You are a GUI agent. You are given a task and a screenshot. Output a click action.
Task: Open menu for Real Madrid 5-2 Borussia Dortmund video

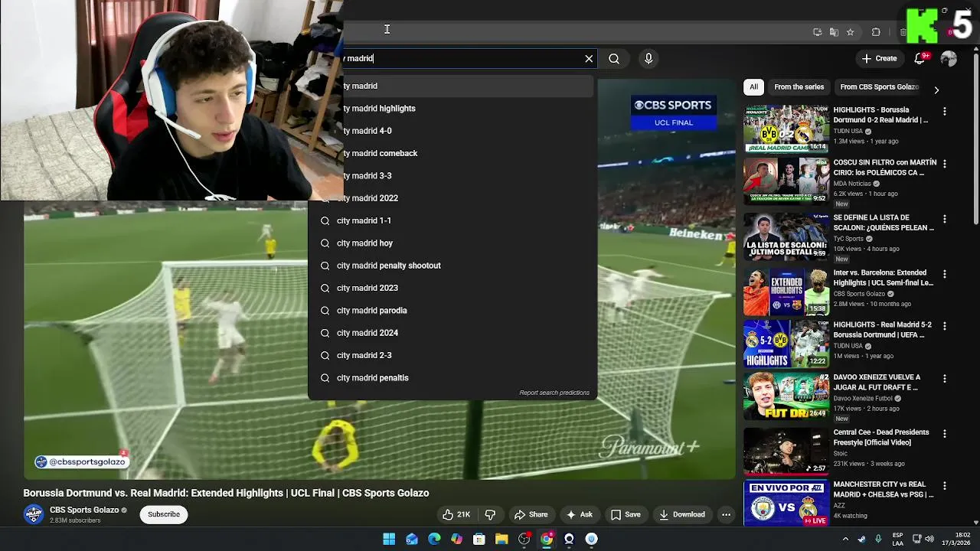(x=944, y=326)
